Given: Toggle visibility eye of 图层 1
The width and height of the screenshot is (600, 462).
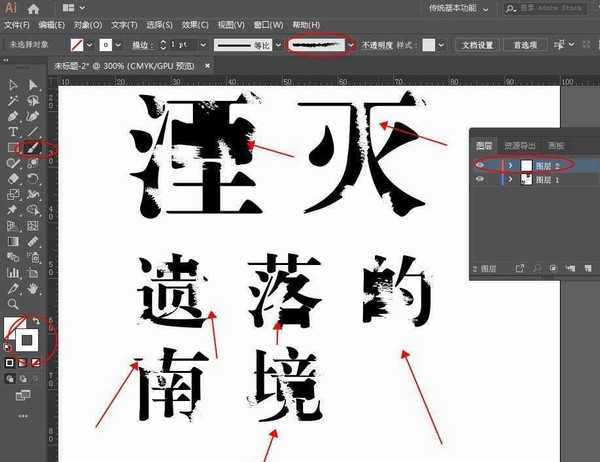Looking at the screenshot, I should 479,179.
